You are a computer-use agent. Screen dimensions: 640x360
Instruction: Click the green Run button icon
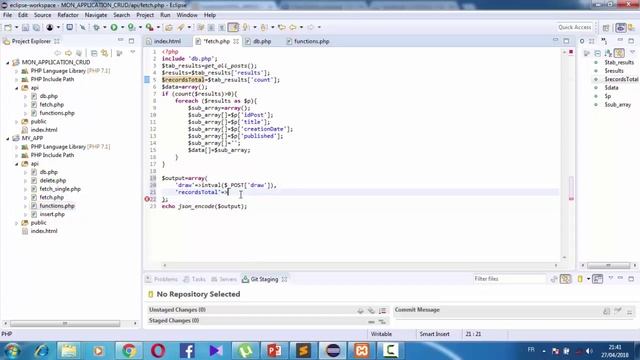pos(114,27)
